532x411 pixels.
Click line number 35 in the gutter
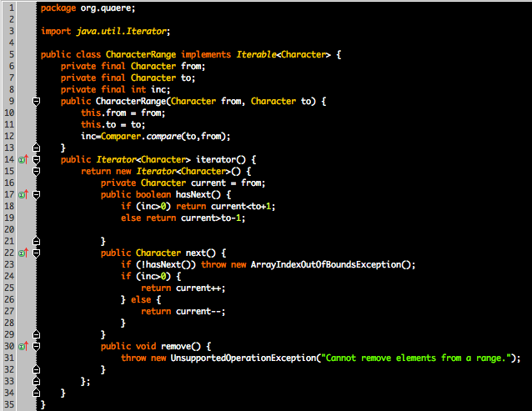(9, 404)
